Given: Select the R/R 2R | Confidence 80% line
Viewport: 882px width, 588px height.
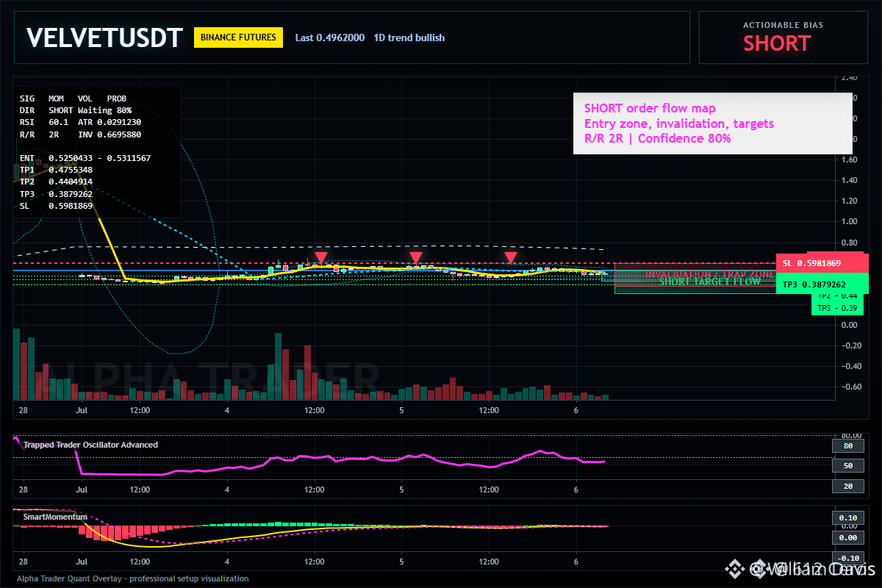Looking at the screenshot, I should point(657,138).
